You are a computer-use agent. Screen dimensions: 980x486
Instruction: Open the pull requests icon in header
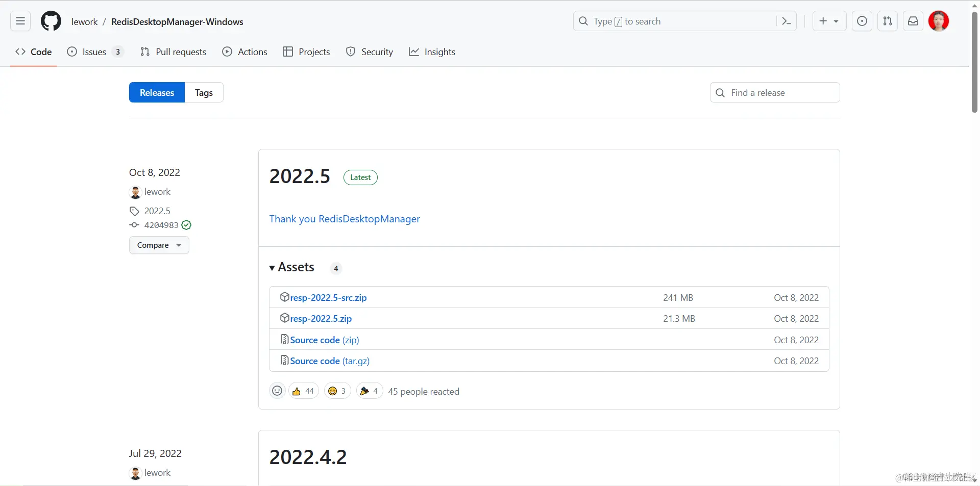point(888,21)
